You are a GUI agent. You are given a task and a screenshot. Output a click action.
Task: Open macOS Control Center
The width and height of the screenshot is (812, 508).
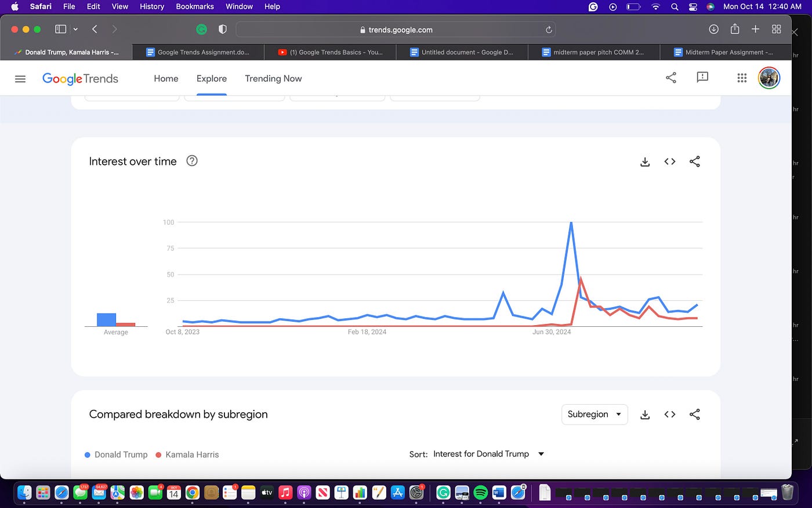693,7
